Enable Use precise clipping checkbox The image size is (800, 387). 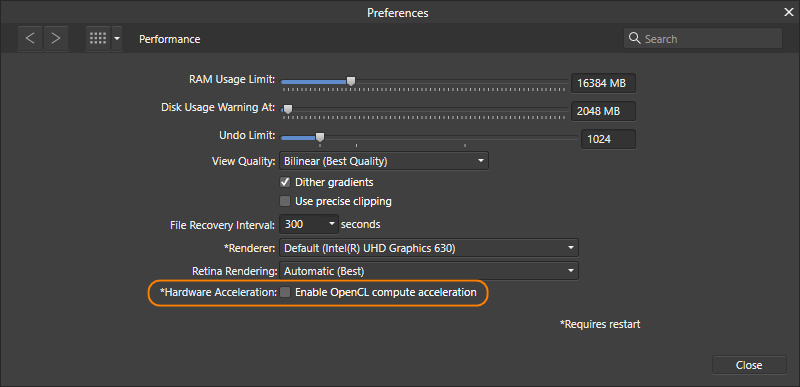pos(285,201)
